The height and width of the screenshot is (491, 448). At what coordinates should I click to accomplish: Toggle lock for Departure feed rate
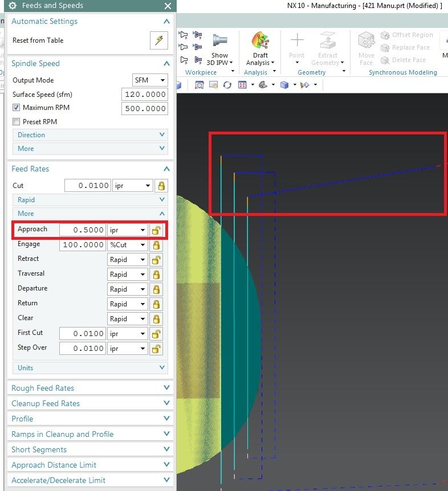156,289
